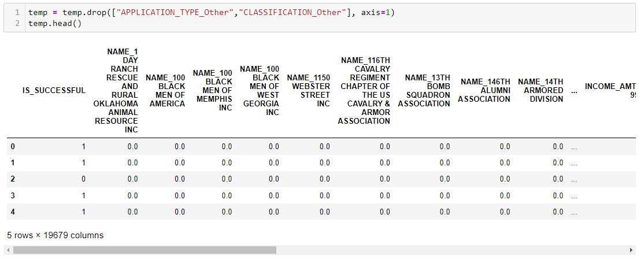
Task: Click the NAME_1 DAY RANCH RESCUE column header
Action: (x=116, y=91)
